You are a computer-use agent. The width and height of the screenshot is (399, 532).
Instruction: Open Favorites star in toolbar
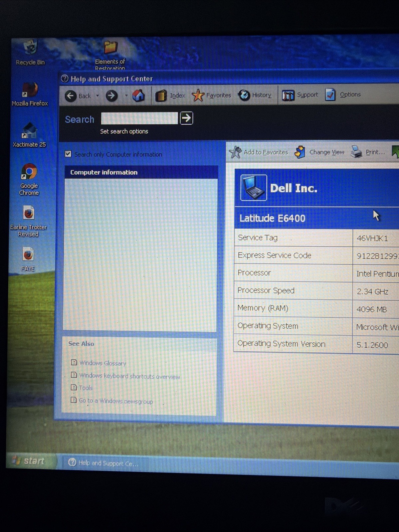coord(198,95)
